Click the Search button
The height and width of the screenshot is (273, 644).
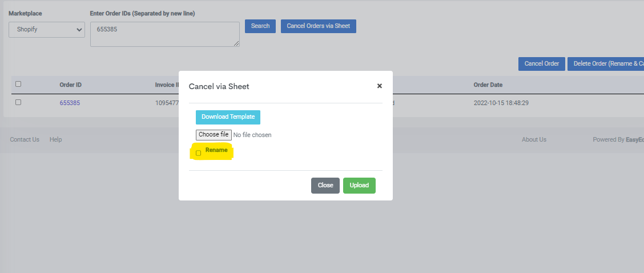click(260, 26)
